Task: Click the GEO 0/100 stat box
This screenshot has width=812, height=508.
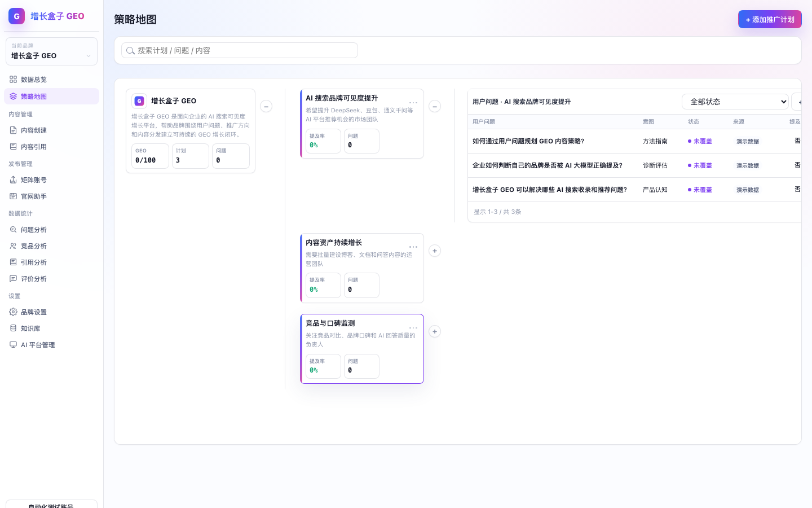Action: [151, 156]
